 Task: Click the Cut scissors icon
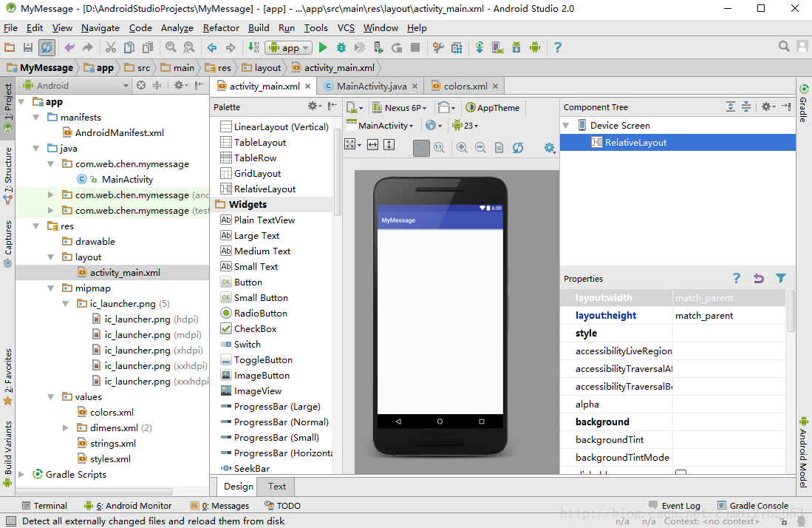pos(110,47)
